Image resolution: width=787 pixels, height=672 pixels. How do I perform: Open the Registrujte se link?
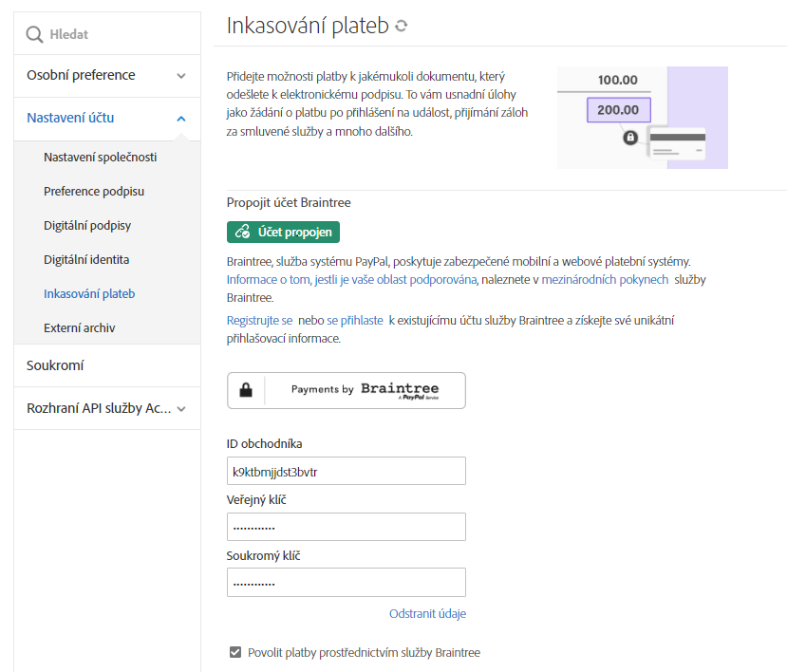coord(259,321)
